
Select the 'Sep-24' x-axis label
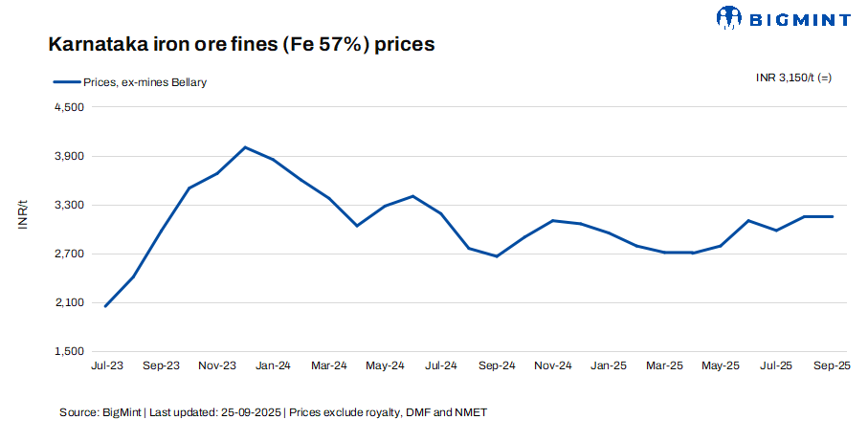tap(497, 365)
